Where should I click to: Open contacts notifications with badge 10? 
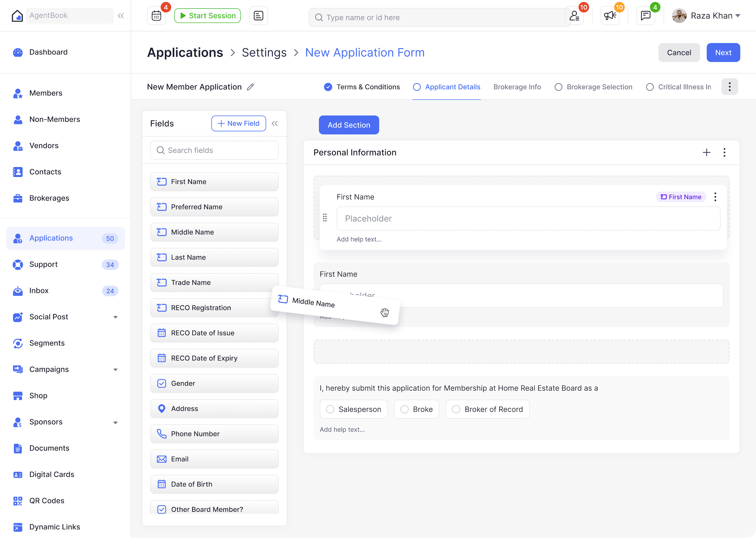(575, 15)
